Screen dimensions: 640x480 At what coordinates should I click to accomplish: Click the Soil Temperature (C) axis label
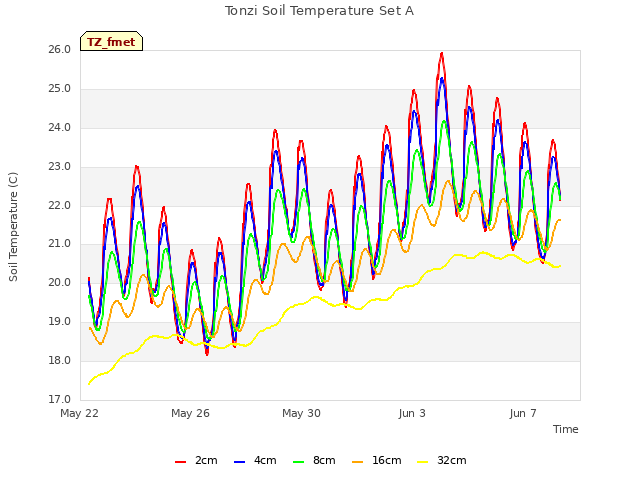pyautogui.click(x=13, y=227)
